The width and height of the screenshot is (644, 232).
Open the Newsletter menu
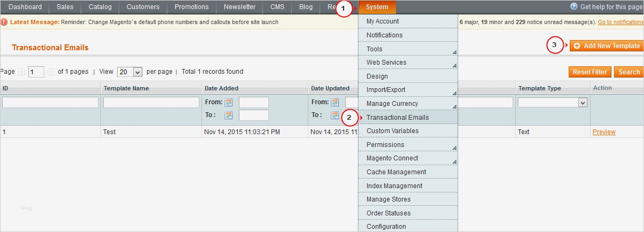tap(240, 7)
